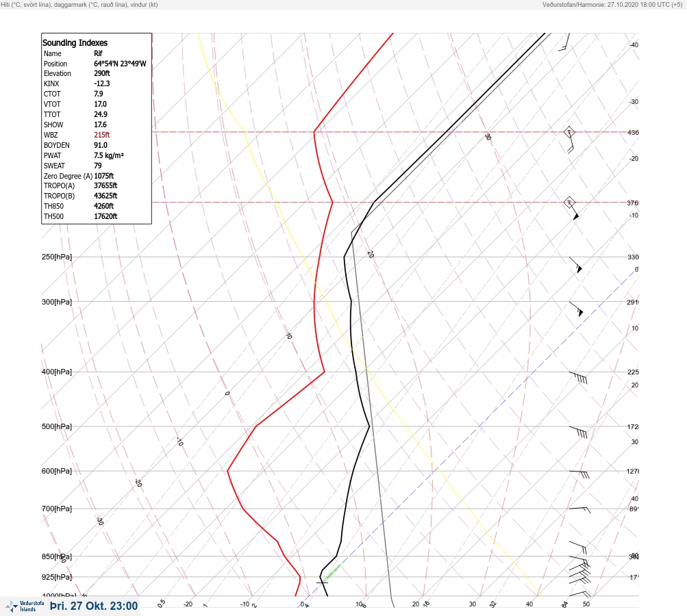Click the BOYDEN value '91.0'
687x616 pixels.
pos(100,145)
